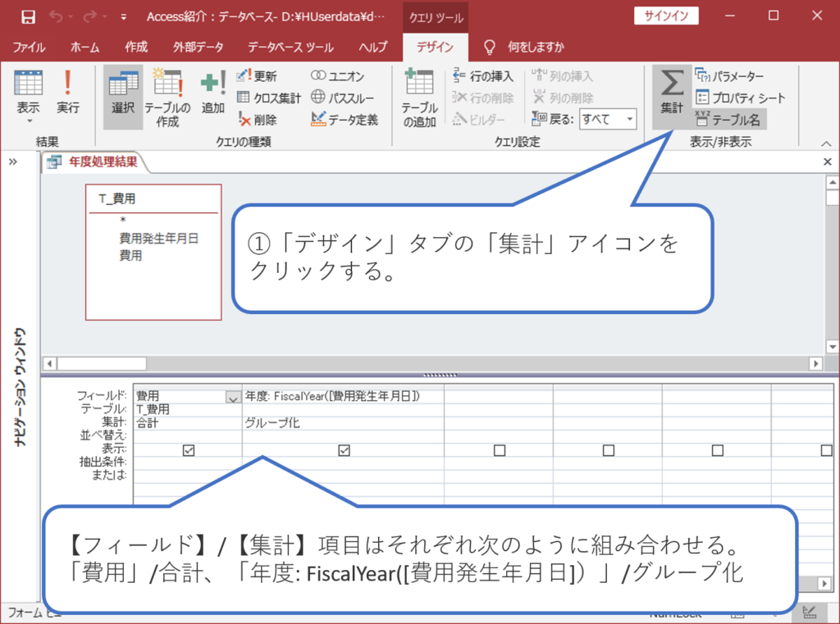
Task: Select 費用 field in the T_費用 list
Action: coord(130,255)
